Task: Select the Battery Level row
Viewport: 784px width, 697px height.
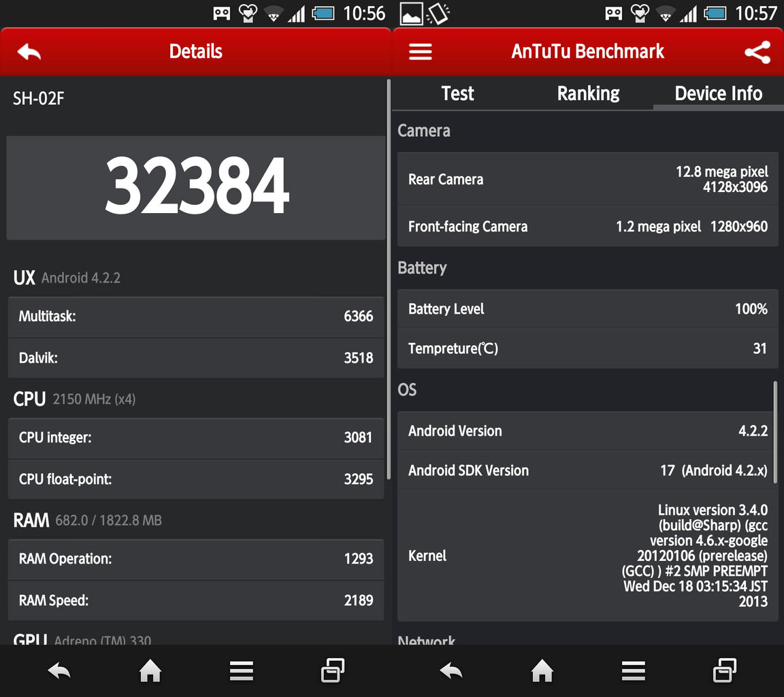Action: pos(588,309)
